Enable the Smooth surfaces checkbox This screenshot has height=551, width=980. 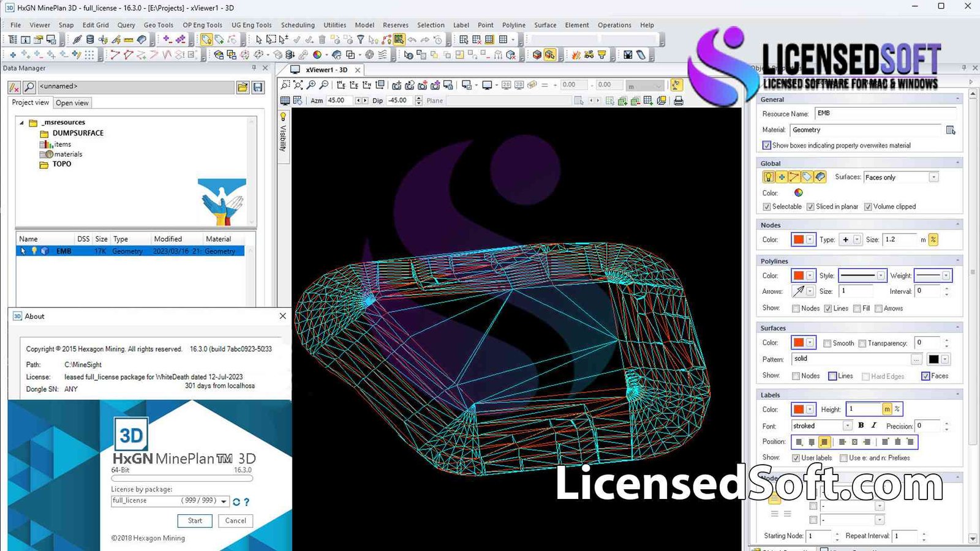point(827,343)
